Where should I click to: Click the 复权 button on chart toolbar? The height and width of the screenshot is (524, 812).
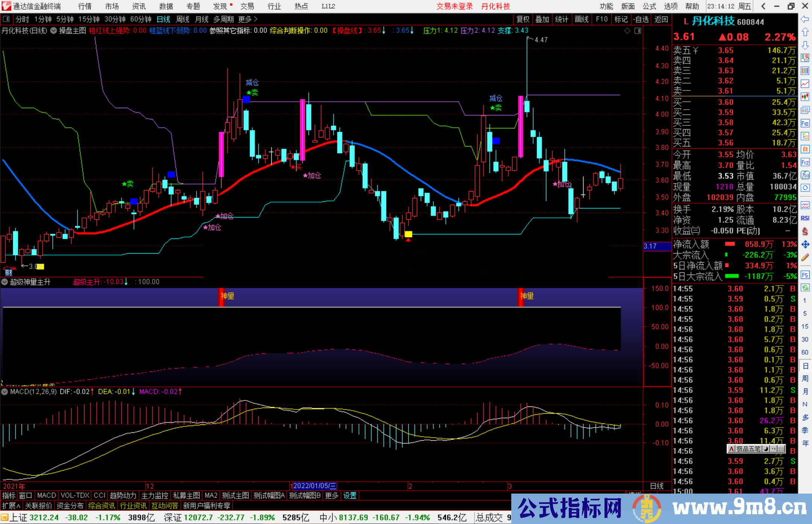pyautogui.click(x=523, y=19)
